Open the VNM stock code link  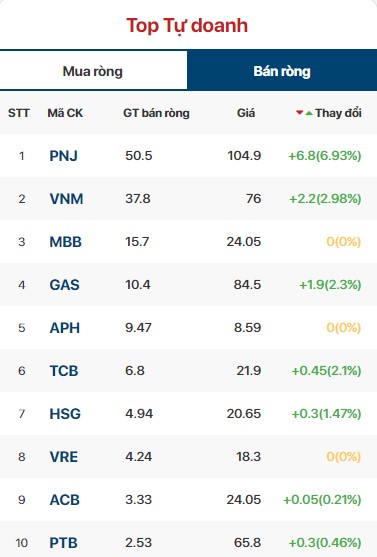coord(66,199)
